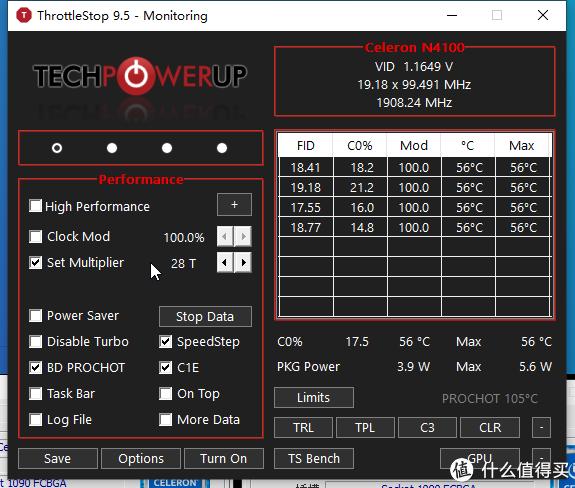Click the C0% column header

click(x=360, y=146)
